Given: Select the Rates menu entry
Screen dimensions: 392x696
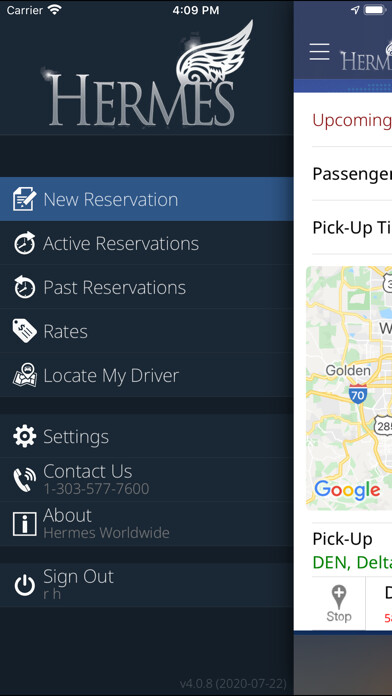Looking at the screenshot, I should 147,331.
